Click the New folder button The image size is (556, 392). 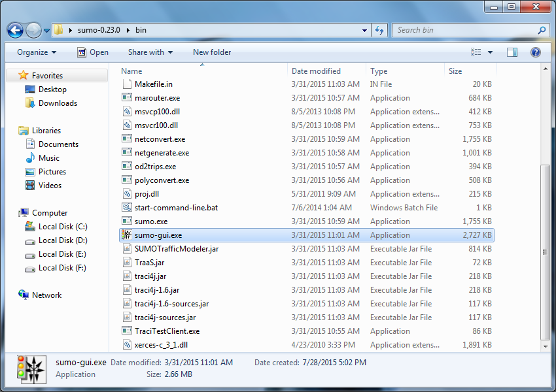(x=212, y=52)
